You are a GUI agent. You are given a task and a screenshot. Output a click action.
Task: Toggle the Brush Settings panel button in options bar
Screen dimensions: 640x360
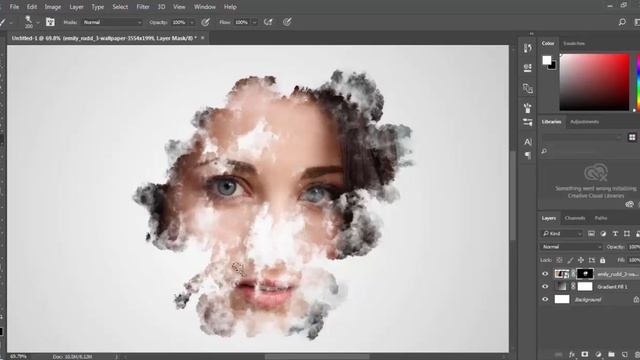[50, 22]
